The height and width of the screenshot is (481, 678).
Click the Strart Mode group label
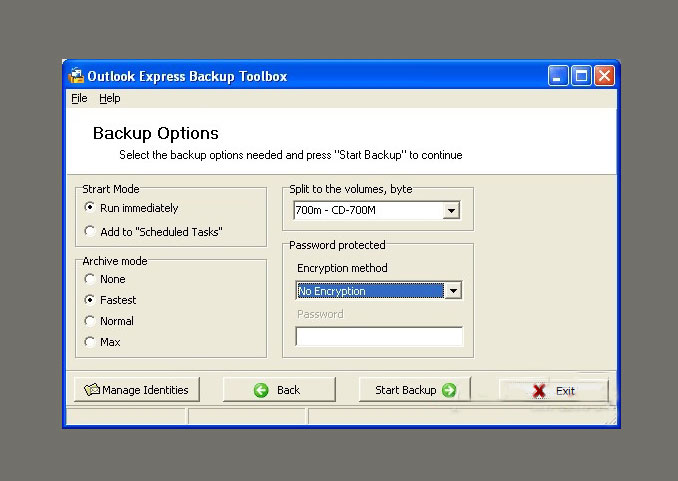(x=111, y=189)
